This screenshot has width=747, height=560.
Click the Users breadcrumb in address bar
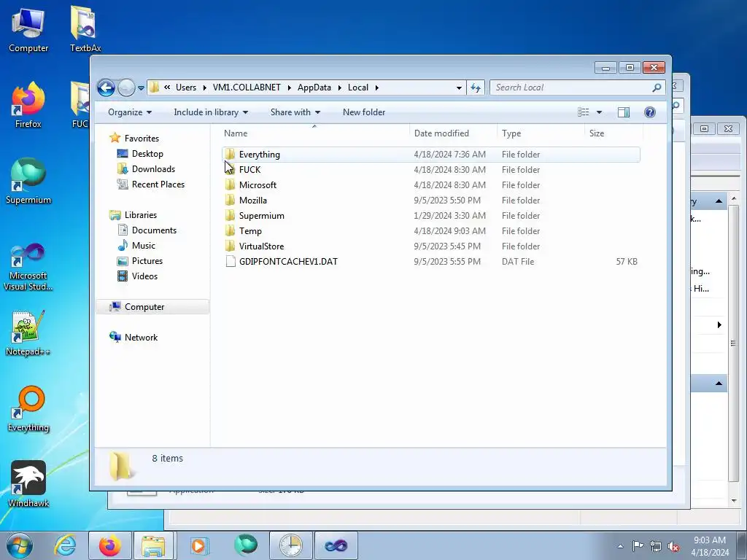pyautogui.click(x=186, y=87)
